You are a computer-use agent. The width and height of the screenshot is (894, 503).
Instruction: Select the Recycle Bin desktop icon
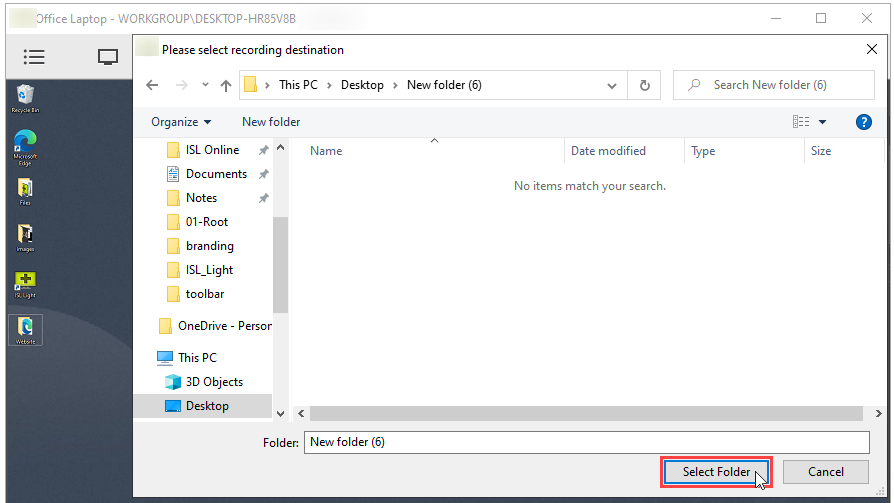click(x=25, y=97)
